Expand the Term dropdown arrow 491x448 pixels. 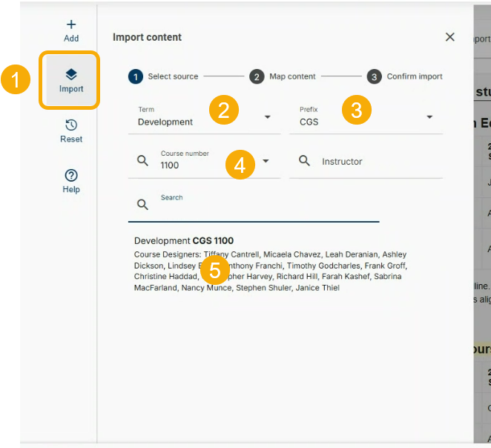pyautogui.click(x=268, y=116)
